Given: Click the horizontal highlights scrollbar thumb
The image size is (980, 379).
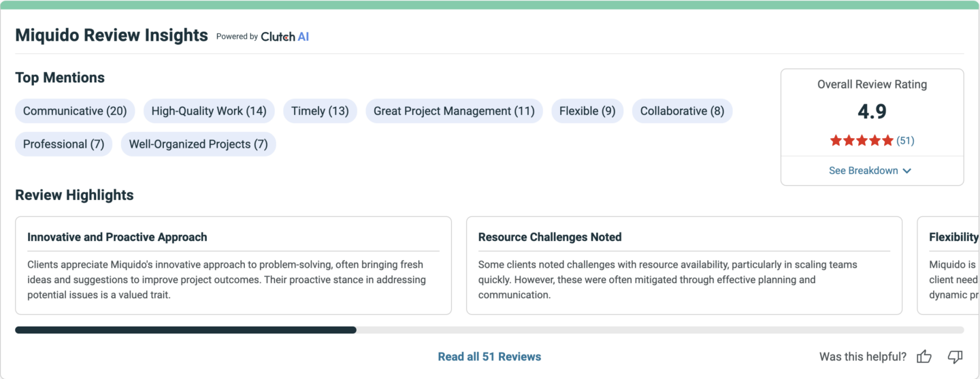Looking at the screenshot, I should (x=186, y=330).
